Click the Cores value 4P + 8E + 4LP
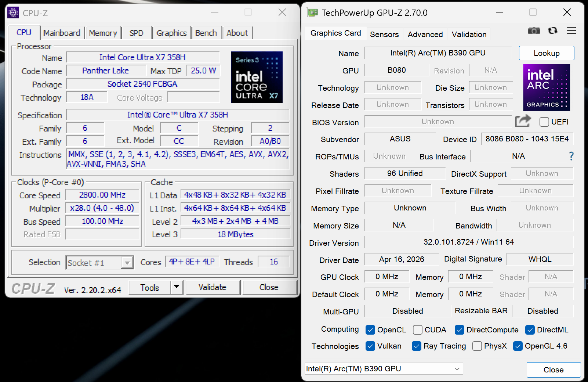Viewport: 588px width, 382px height. tap(192, 262)
